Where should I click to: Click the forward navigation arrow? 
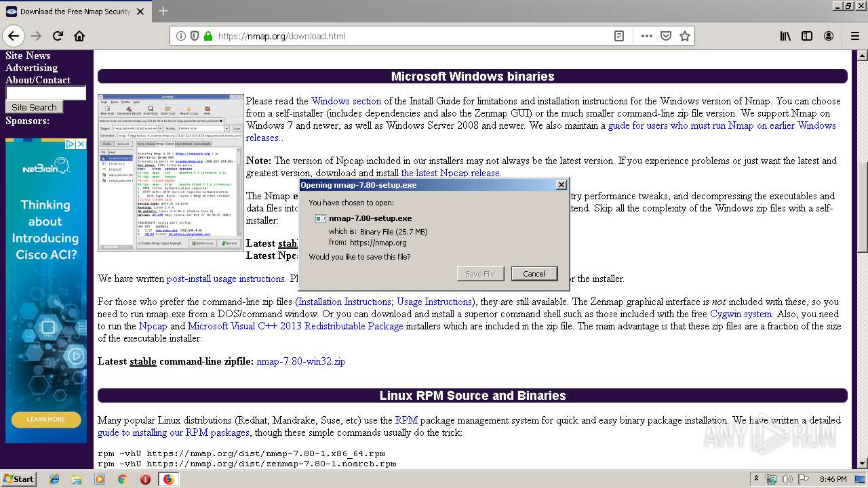coord(36,36)
